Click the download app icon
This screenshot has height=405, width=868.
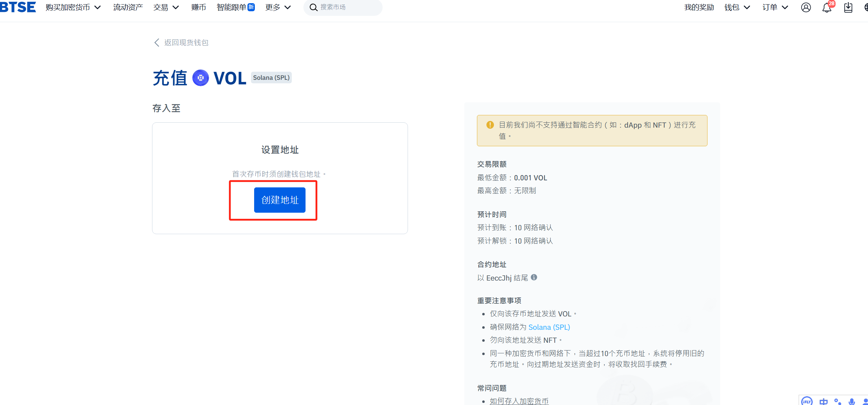(848, 7)
